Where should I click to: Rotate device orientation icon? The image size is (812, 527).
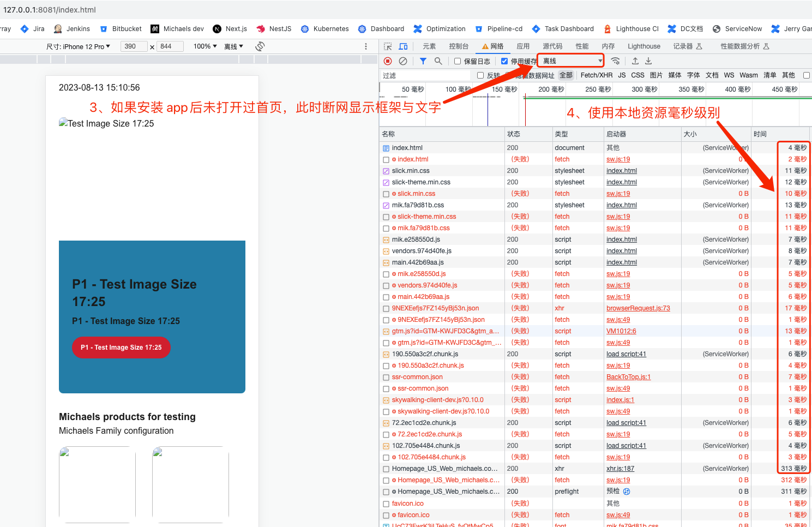click(260, 46)
